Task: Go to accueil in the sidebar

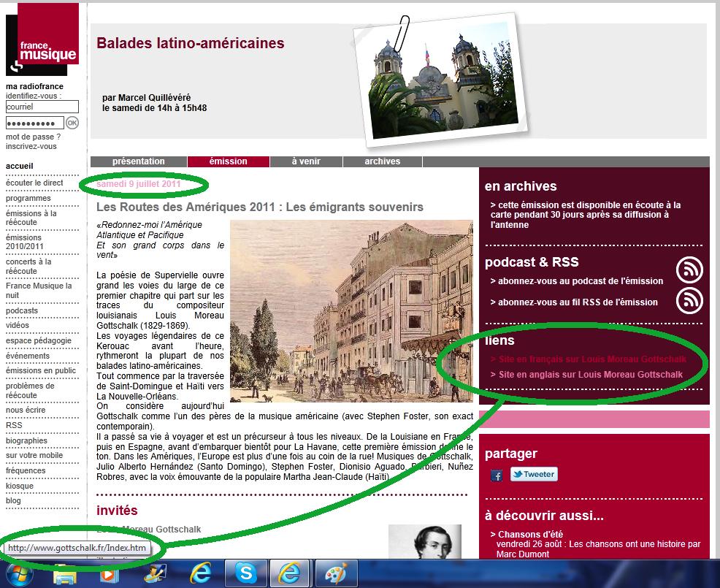Action: coord(19,166)
